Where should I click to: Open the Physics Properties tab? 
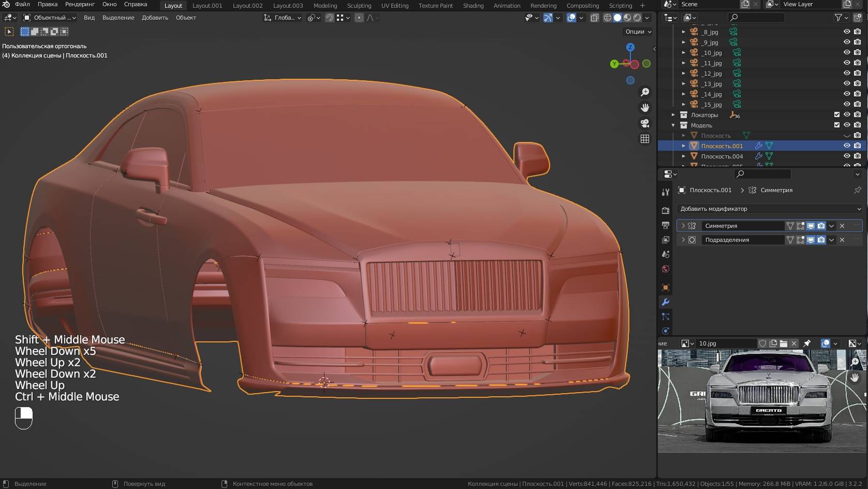[666, 329]
